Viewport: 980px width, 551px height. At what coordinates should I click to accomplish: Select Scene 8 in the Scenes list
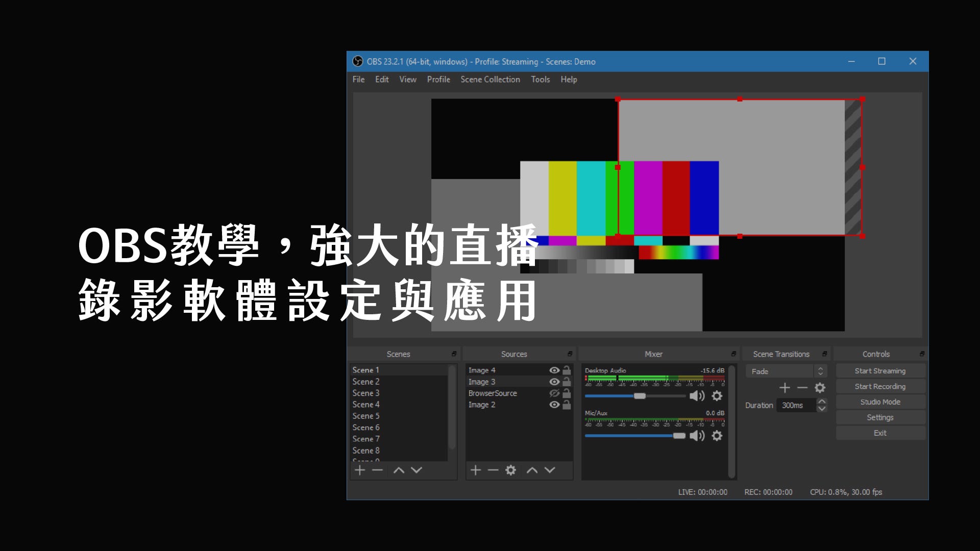click(x=399, y=450)
